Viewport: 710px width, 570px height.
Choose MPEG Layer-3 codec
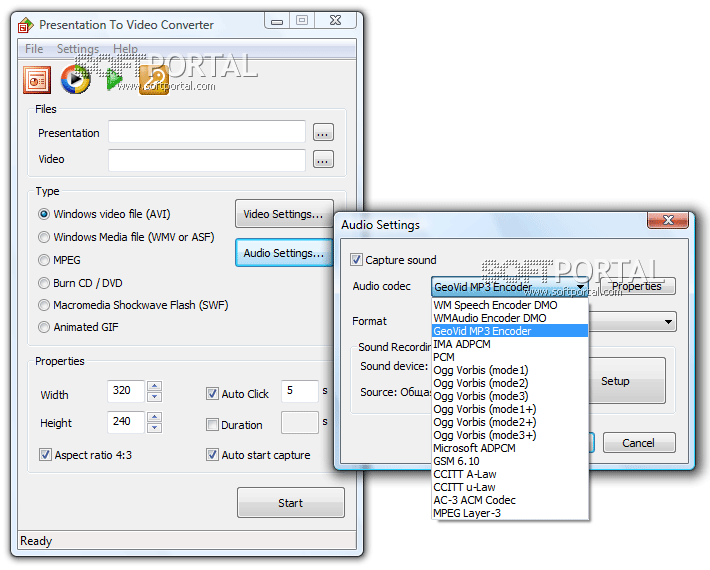point(510,513)
